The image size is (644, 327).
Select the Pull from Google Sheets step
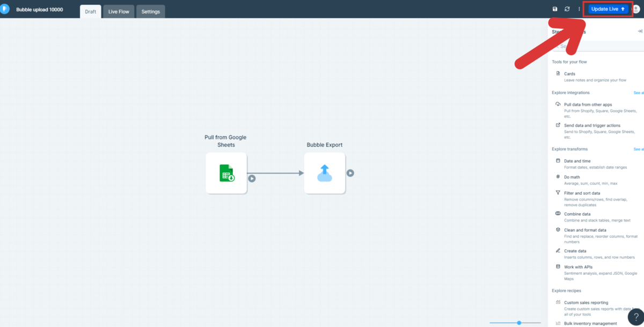[226, 173]
